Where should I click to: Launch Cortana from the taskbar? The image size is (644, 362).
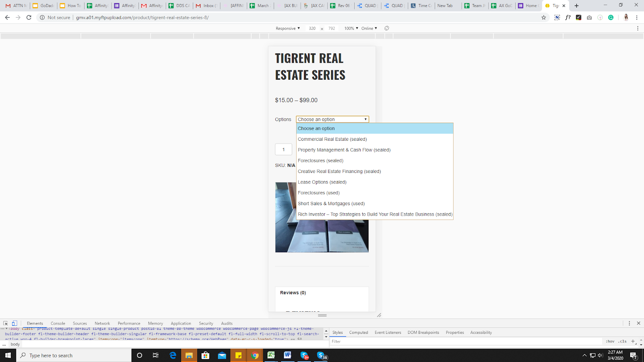point(139,355)
